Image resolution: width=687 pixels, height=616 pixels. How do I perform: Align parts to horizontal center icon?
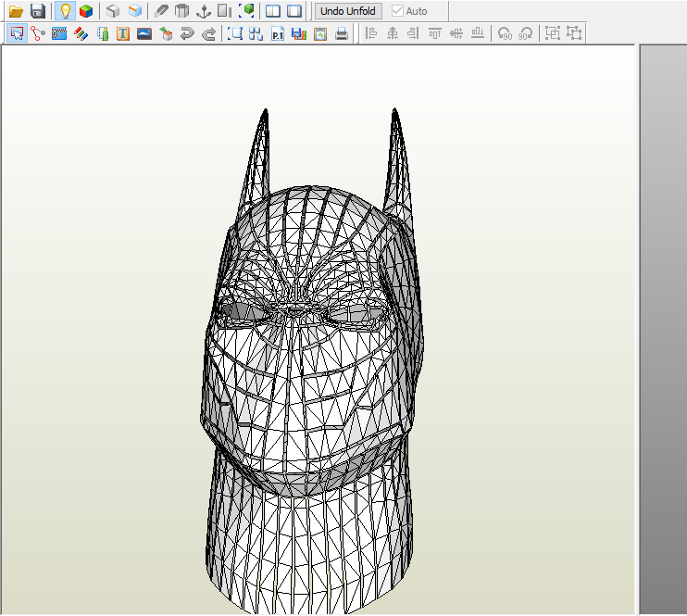tap(393, 33)
